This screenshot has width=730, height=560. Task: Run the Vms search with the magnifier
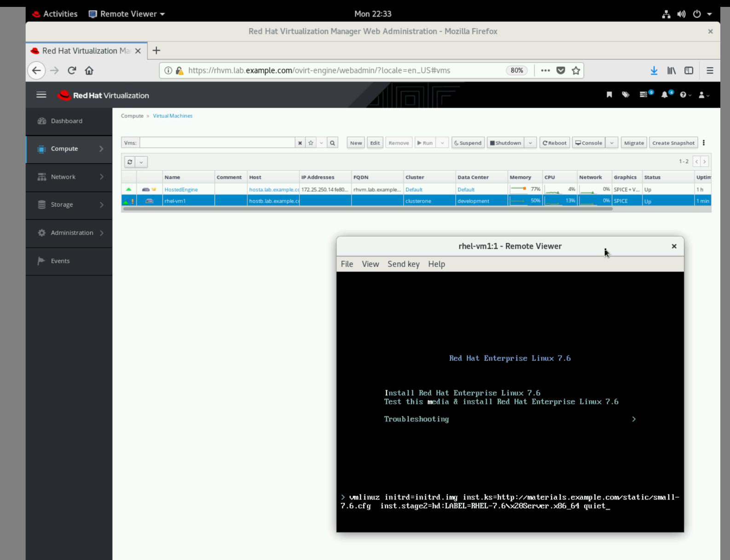[x=332, y=143]
